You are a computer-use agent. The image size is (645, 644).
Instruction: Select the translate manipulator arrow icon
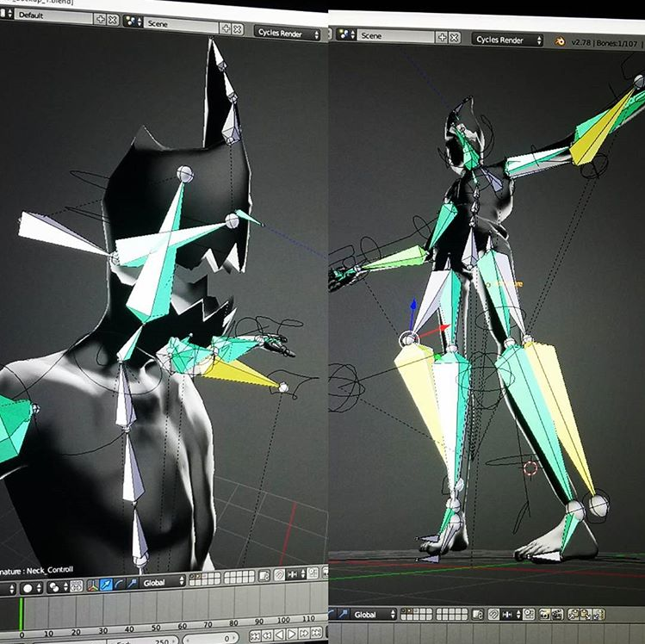tap(105, 583)
